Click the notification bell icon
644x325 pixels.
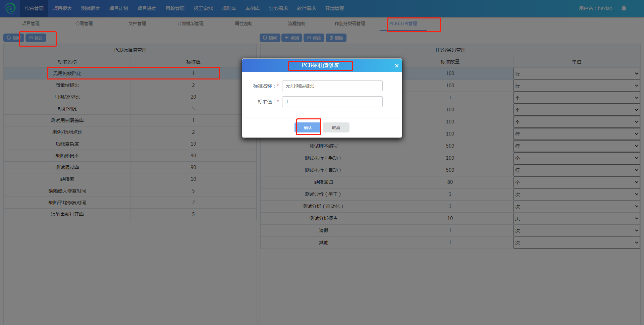pos(624,8)
